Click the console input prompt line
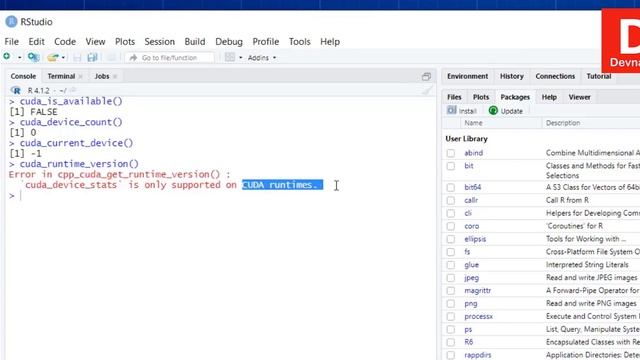Viewport: 640px width, 360px height. (x=220, y=196)
